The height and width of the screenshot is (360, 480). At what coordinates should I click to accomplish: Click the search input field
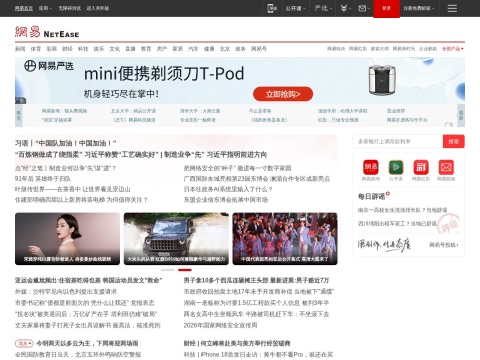click(x=398, y=142)
